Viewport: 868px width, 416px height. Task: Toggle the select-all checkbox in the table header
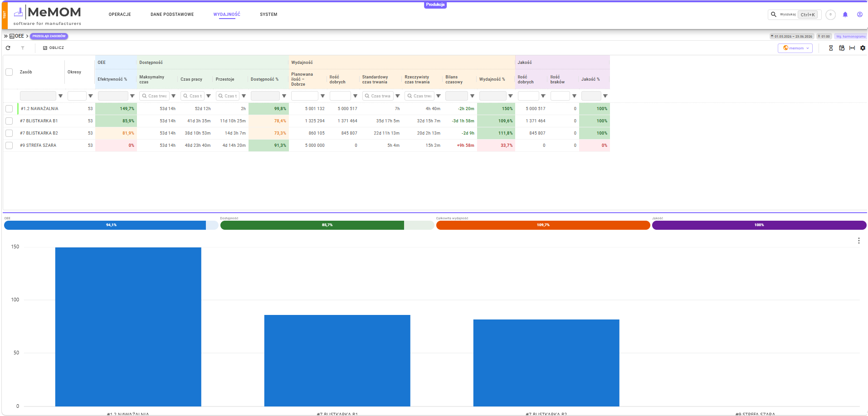9,72
